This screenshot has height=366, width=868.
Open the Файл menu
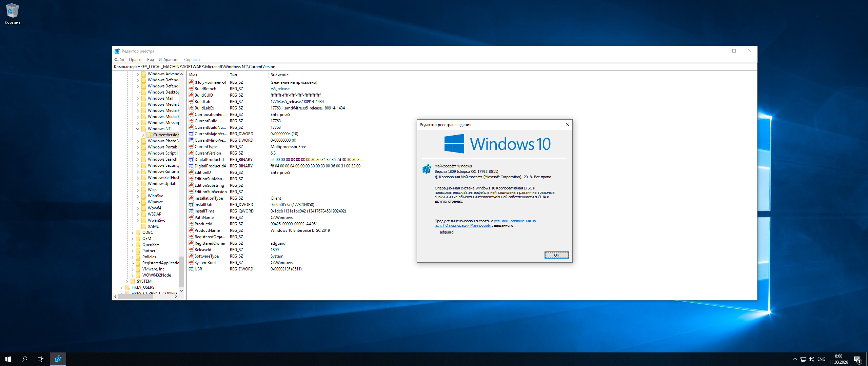(119, 60)
